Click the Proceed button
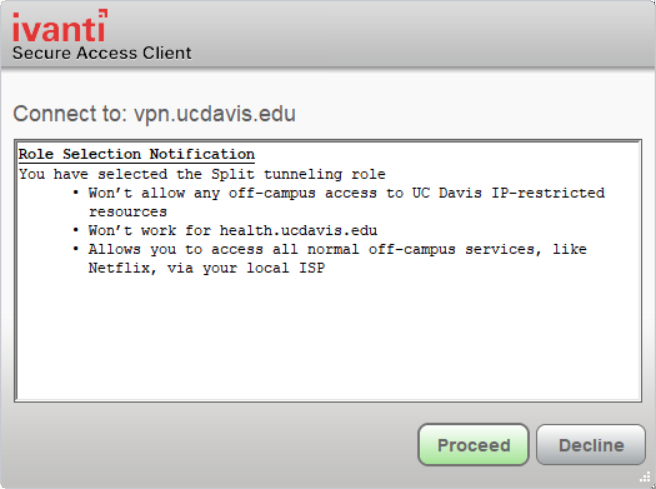 [x=473, y=445]
